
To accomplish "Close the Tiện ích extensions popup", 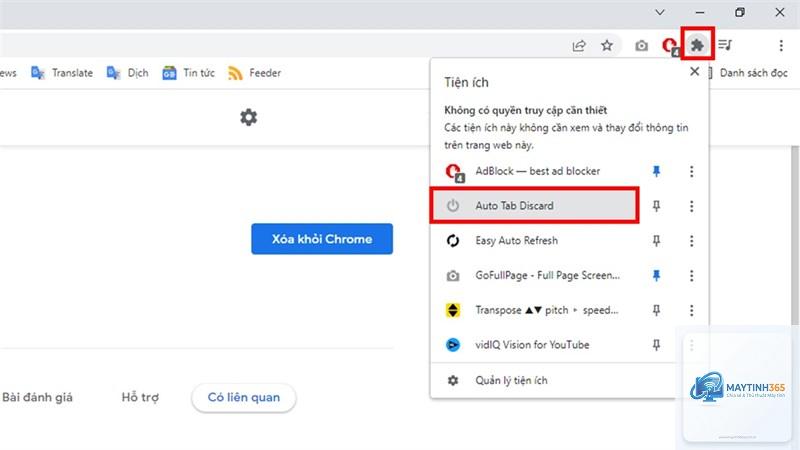I will pyautogui.click(x=694, y=71).
